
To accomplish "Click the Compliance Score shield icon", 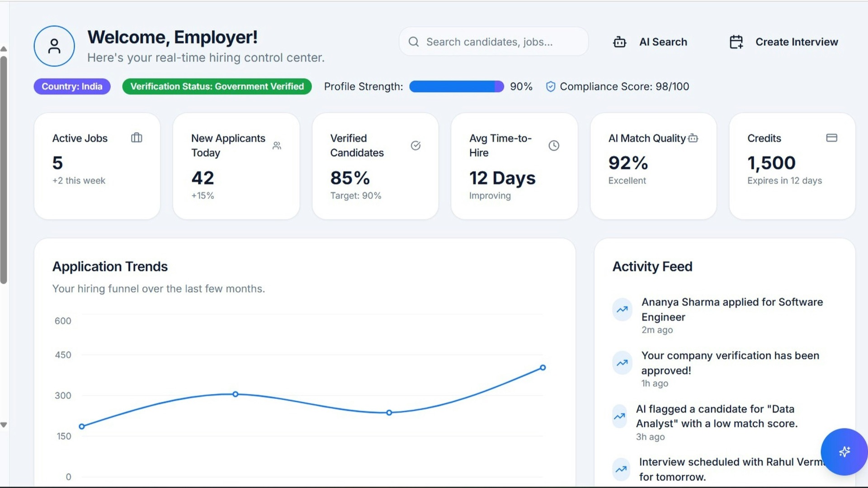I will (550, 86).
